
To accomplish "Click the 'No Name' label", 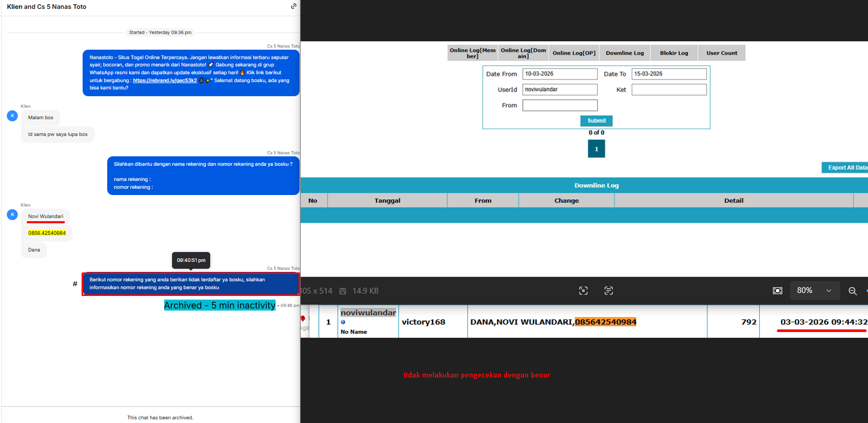I will (354, 332).
